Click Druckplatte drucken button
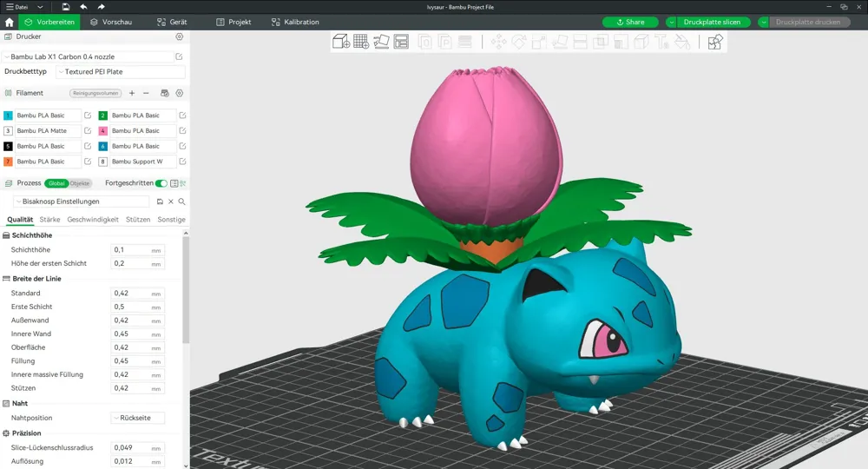This screenshot has height=469, width=868. point(808,23)
